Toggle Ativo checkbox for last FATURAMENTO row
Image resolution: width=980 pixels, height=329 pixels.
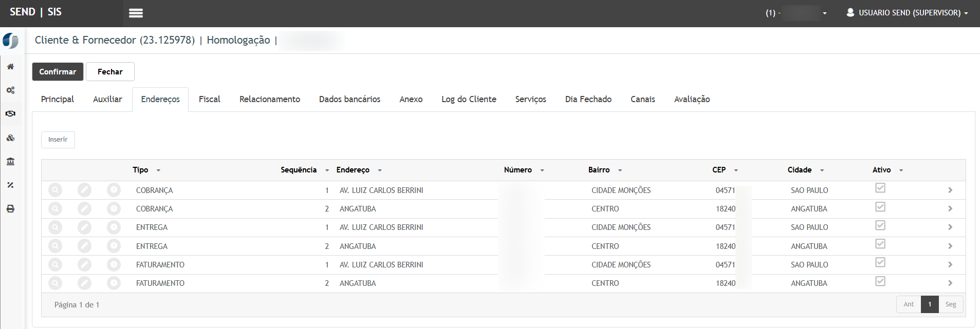[880, 281]
